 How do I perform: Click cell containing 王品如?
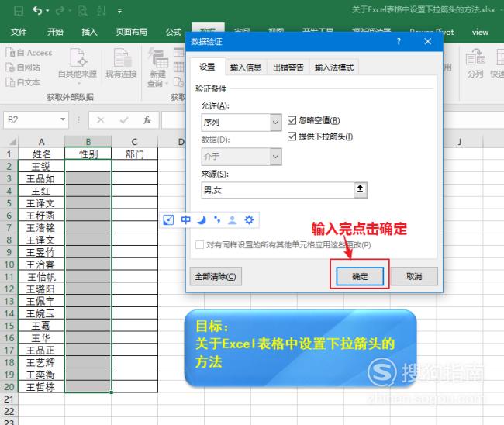click(41, 178)
